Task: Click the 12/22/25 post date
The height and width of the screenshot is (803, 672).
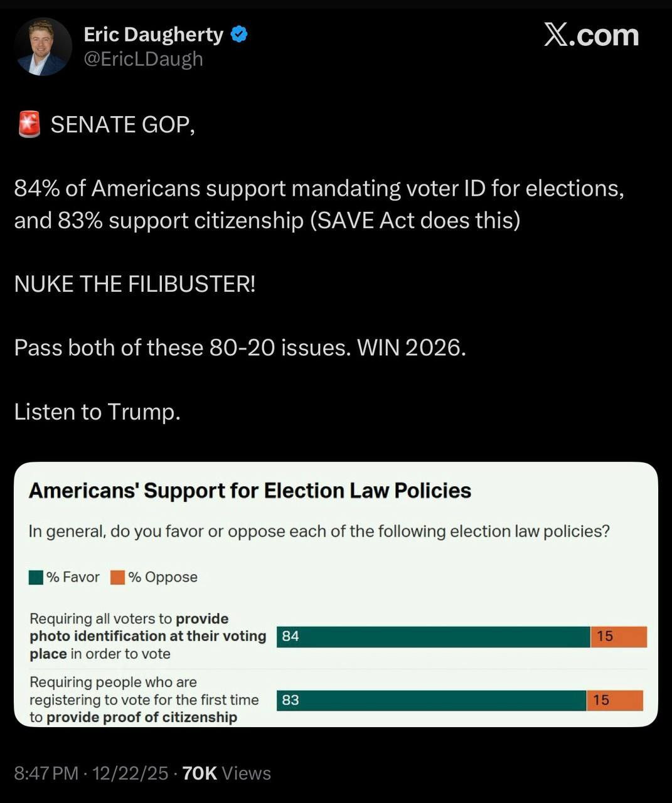Action: tap(130, 774)
